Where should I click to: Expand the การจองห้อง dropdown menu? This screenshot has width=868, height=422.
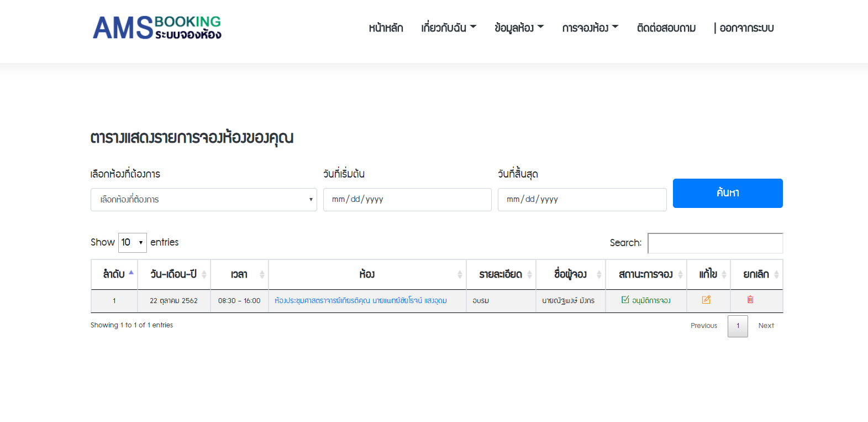pyautogui.click(x=590, y=28)
